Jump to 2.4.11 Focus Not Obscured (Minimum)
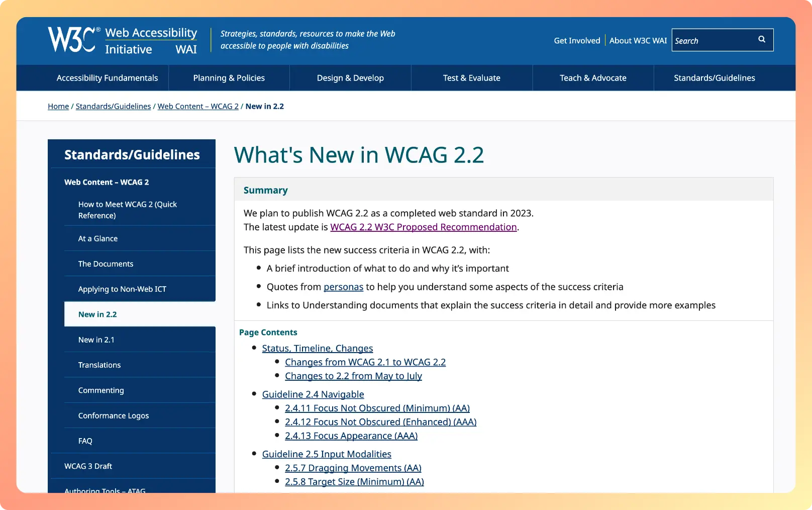 pyautogui.click(x=377, y=408)
